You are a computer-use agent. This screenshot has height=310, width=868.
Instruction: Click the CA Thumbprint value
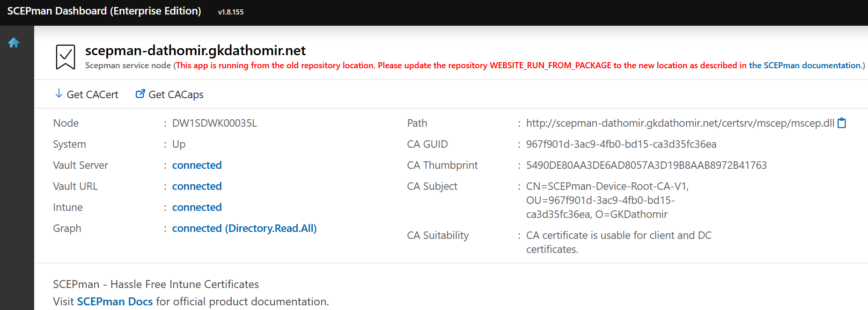646,165
